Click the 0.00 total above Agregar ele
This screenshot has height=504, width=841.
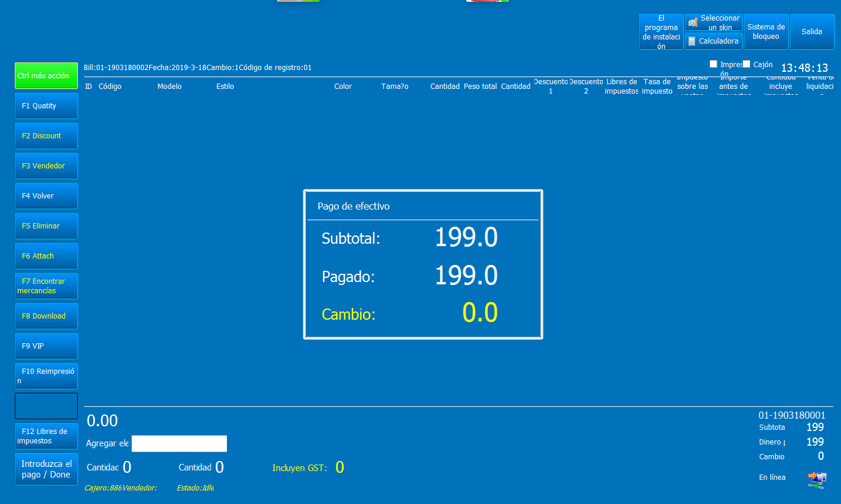(x=103, y=421)
